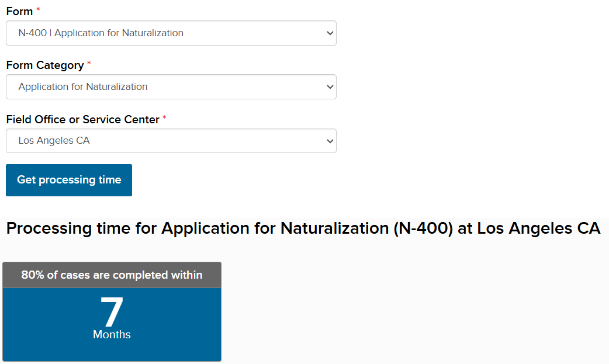
Task: Click the chevron arrow on Form Category select
Action: click(330, 87)
